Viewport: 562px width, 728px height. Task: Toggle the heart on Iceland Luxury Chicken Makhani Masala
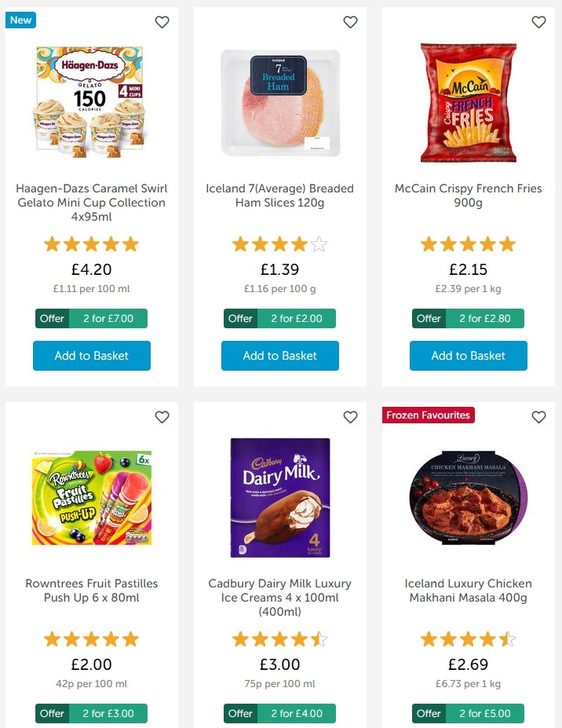click(x=538, y=417)
